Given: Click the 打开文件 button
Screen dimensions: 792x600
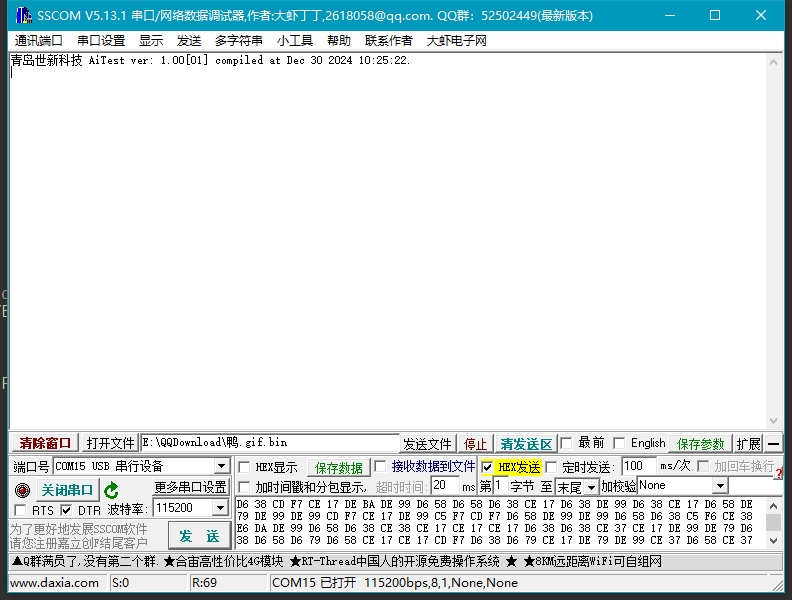Looking at the screenshot, I should pyautogui.click(x=110, y=443).
